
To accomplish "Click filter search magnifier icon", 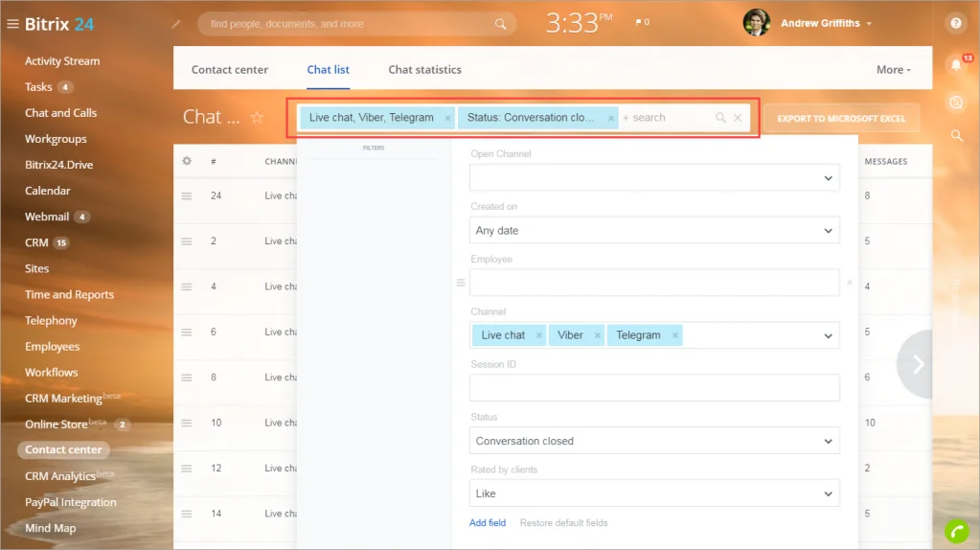I will coord(720,118).
